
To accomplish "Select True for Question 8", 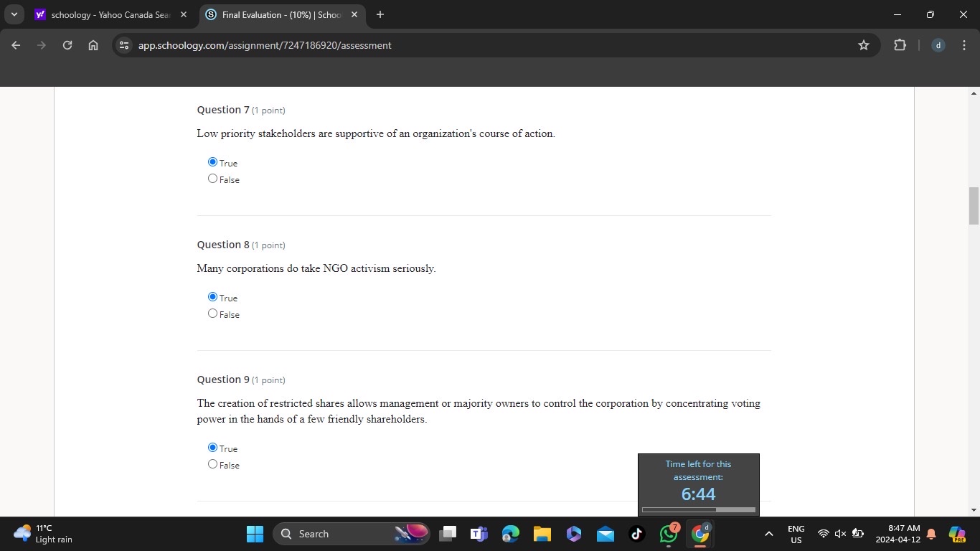I will click(x=212, y=297).
